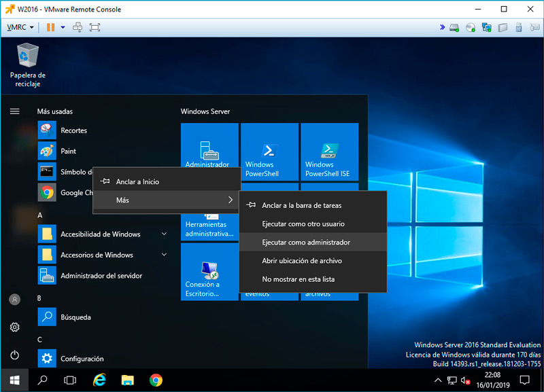Click the network tray icon

(452, 380)
